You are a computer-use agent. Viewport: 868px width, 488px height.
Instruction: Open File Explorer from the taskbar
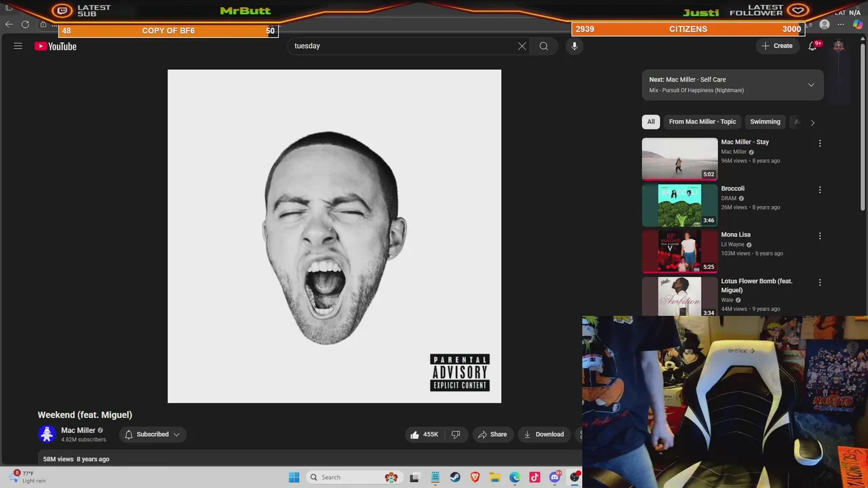click(x=495, y=477)
